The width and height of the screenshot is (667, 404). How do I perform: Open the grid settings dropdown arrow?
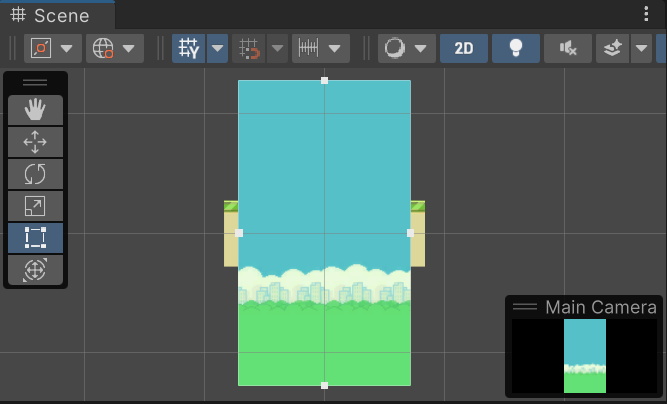pos(217,48)
